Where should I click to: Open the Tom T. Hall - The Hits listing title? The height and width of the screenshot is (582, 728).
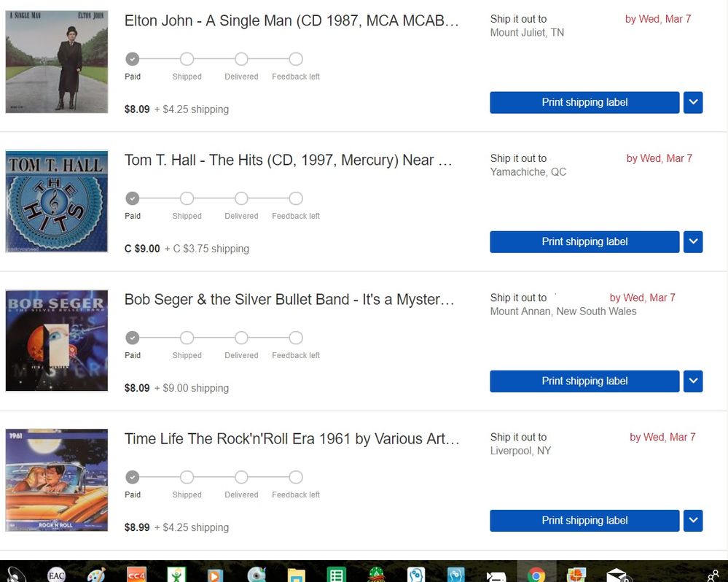[x=289, y=160]
